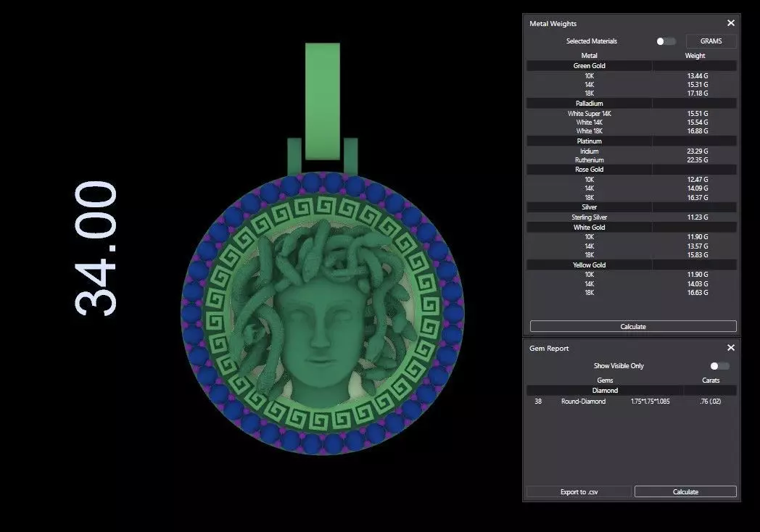Image resolution: width=760 pixels, height=532 pixels.
Task: Click the 13.57 G weight value
Action: [x=698, y=246]
